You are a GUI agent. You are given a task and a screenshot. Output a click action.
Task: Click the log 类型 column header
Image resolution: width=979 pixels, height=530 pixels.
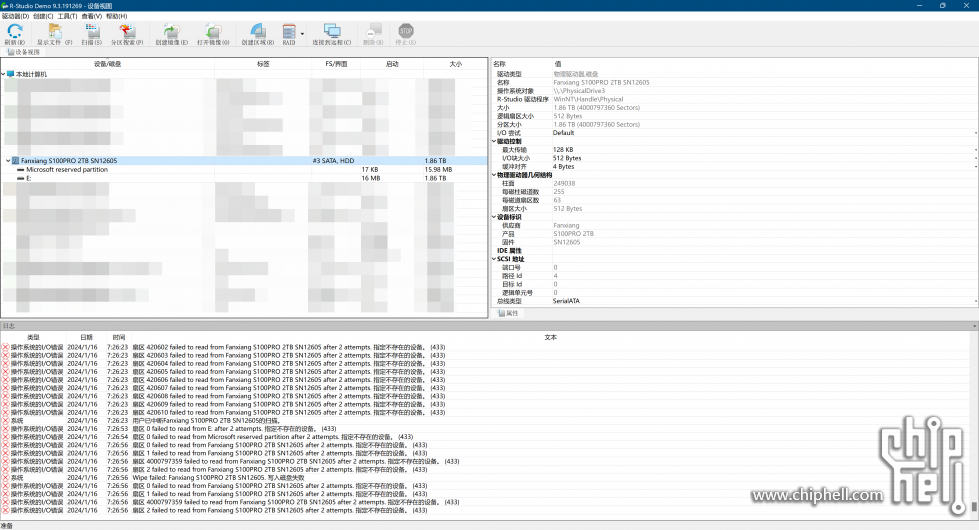(33, 337)
